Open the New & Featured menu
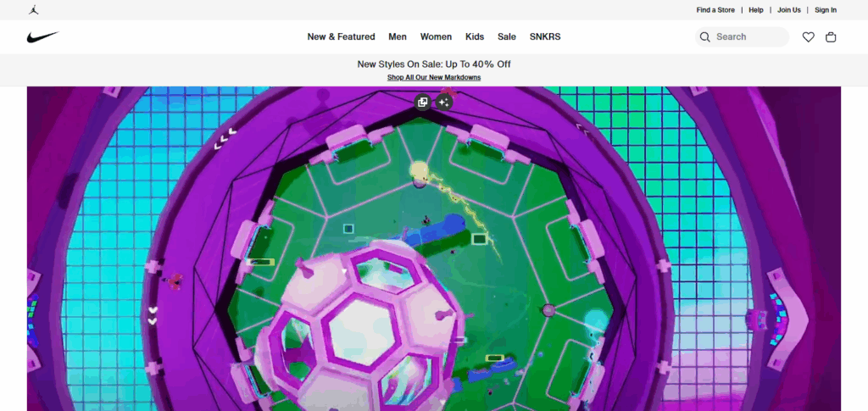 click(x=341, y=37)
